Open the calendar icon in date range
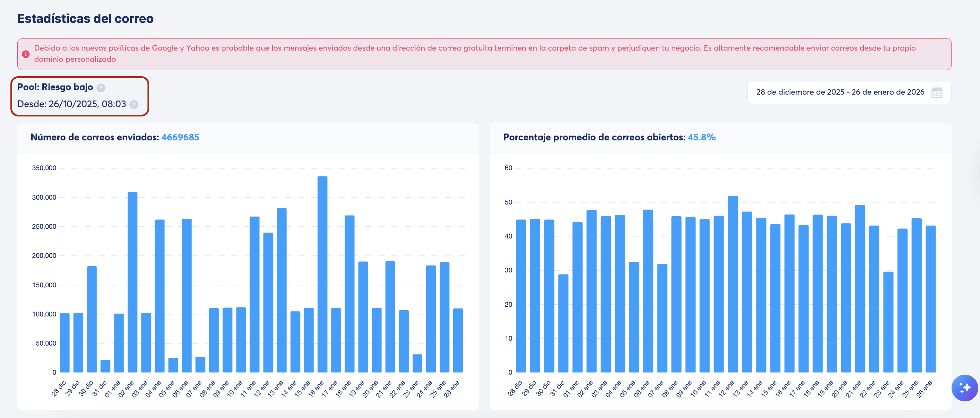 [937, 92]
